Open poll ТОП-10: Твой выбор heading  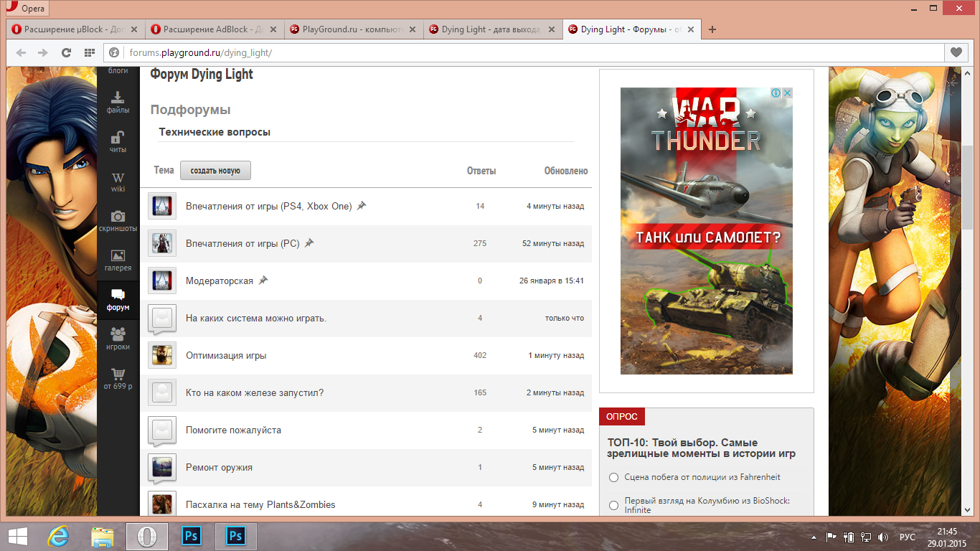(x=702, y=448)
